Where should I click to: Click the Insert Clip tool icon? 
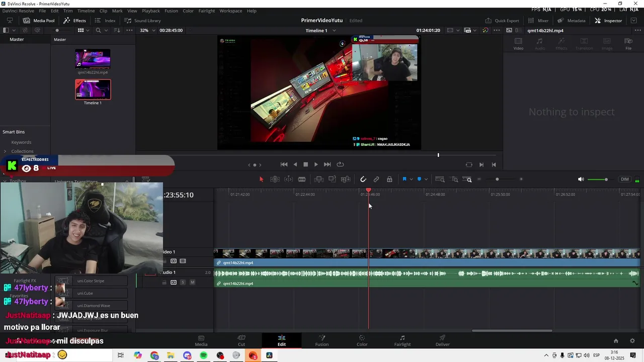tap(319, 179)
